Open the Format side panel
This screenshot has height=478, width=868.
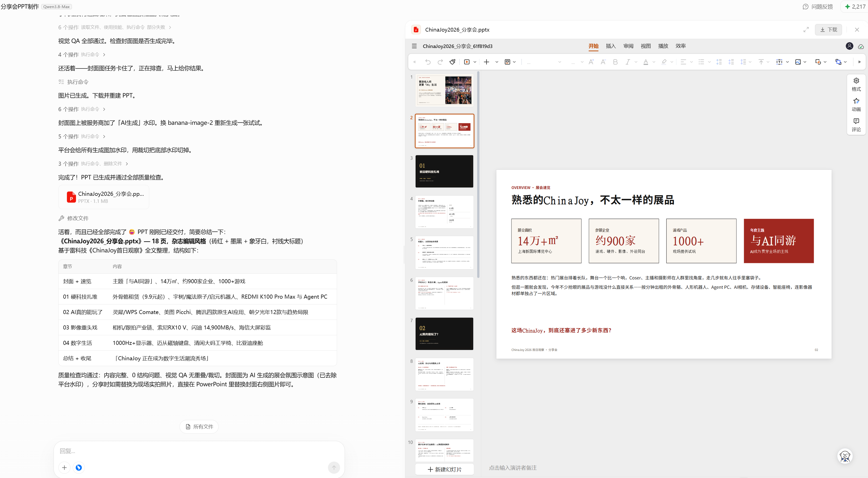point(856,84)
